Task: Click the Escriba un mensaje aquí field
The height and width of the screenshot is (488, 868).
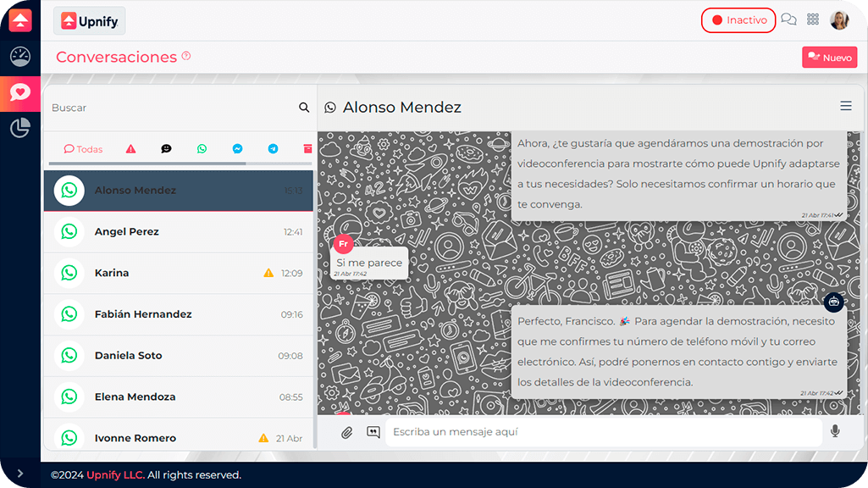Action: (603, 432)
